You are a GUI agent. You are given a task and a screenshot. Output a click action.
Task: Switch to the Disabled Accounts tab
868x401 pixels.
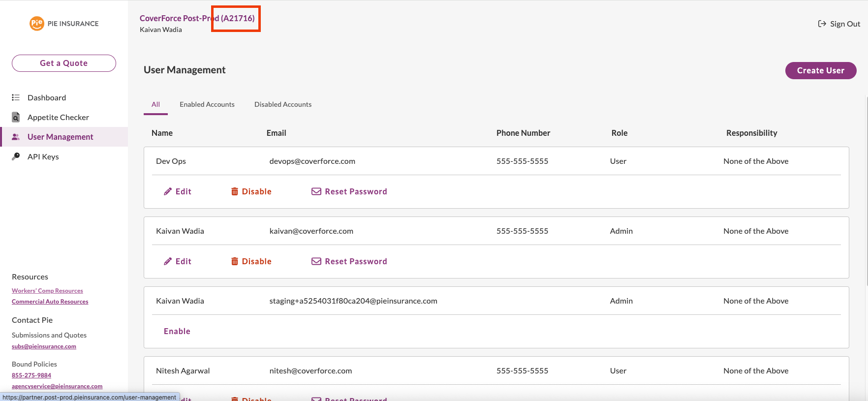282,104
